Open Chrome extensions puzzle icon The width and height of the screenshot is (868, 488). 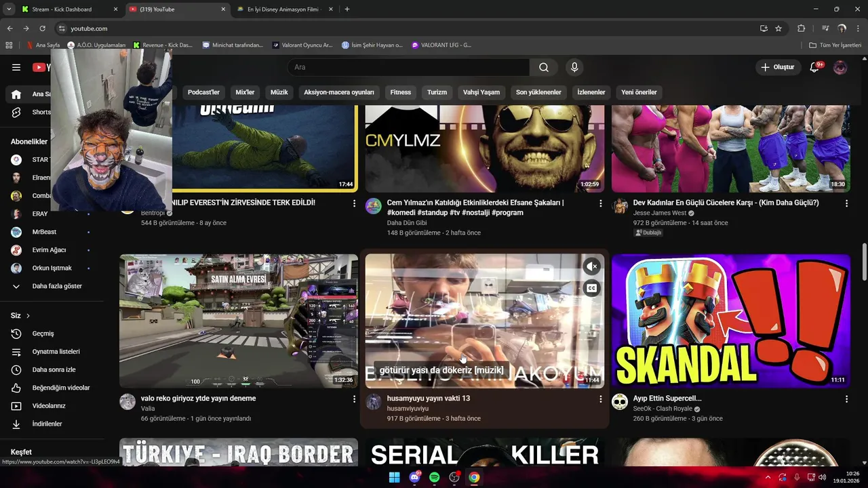(801, 28)
